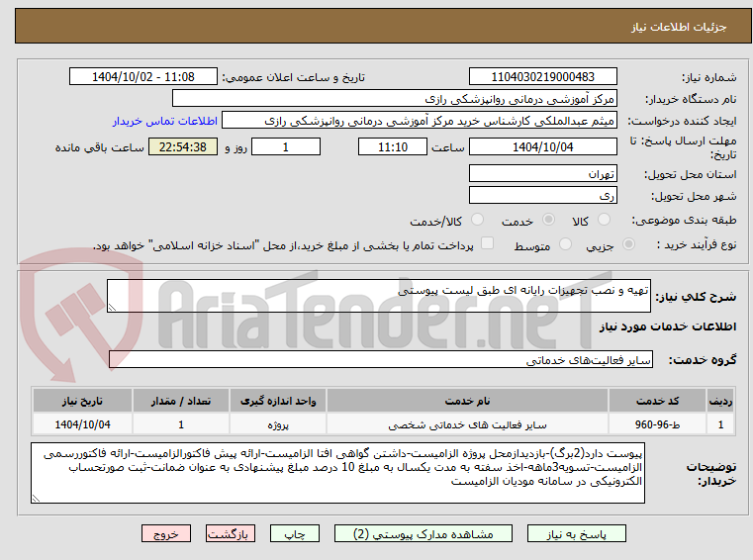The height and width of the screenshot is (560, 753).
Task: Click the remaining time countdown 22:54:38
Action: click(x=183, y=147)
